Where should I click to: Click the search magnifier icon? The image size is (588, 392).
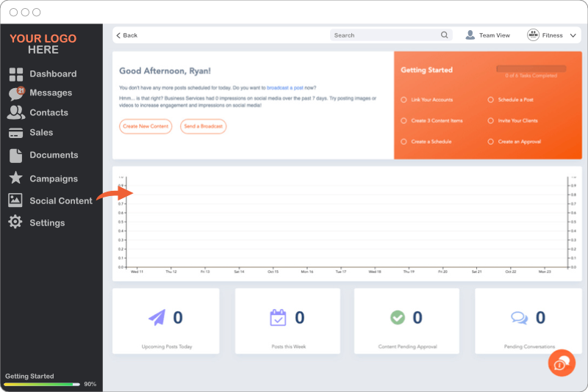(445, 35)
